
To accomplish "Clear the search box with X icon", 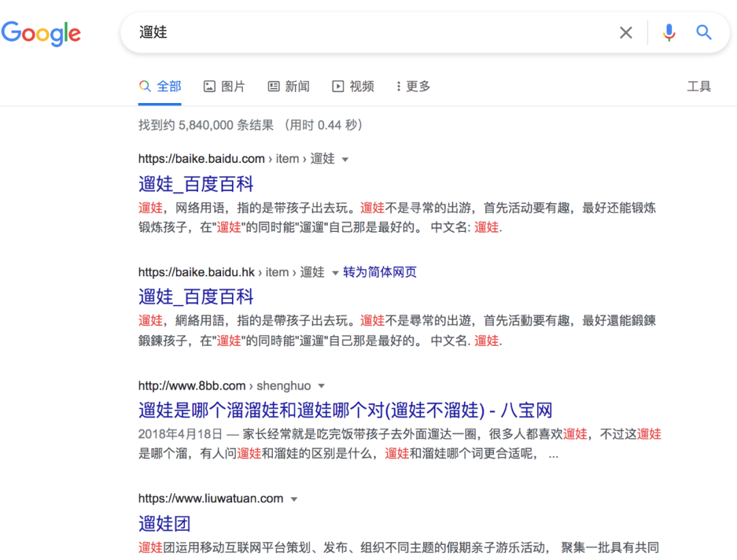I will pos(626,33).
